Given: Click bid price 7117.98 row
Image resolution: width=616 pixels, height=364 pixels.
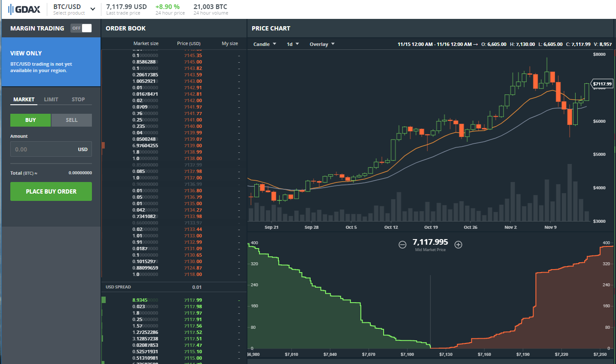Looking at the screenshot, I should tap(174, 306).
